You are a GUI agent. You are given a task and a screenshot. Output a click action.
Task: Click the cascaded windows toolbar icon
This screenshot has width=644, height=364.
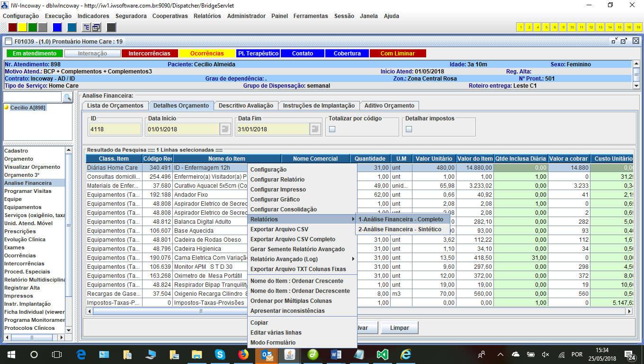click(x=97, y=27)
